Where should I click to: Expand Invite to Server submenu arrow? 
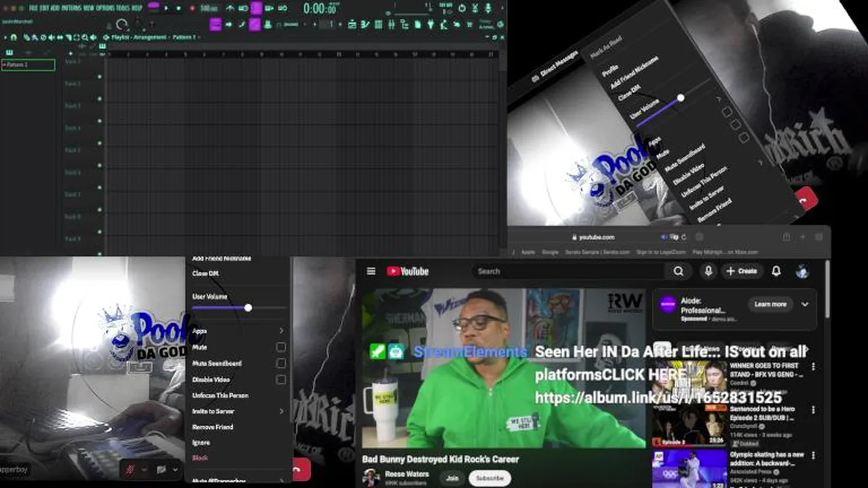[281, 411]
